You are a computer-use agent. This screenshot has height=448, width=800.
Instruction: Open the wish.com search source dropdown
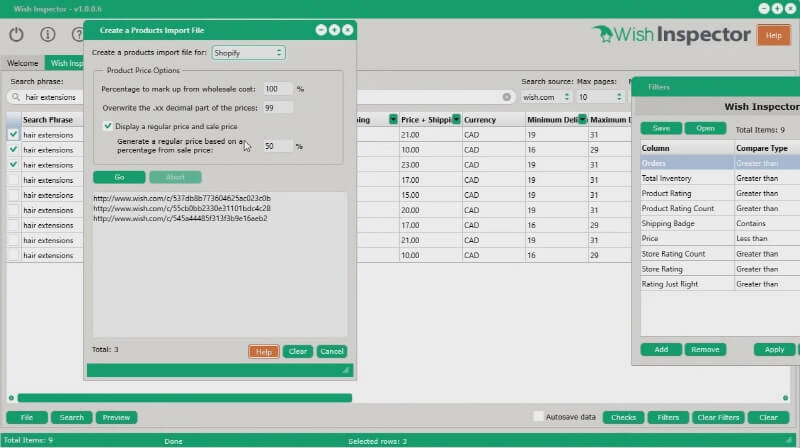pyautogui.click(x=545, y=97)
